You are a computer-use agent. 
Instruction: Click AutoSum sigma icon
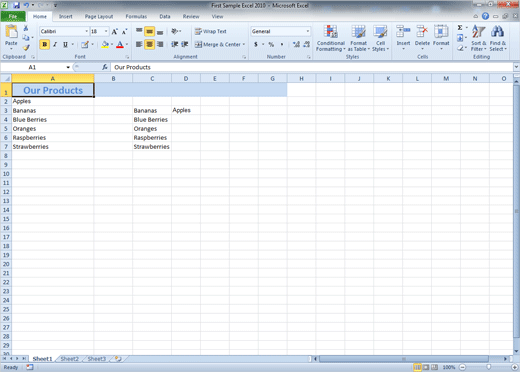[460, 28]
